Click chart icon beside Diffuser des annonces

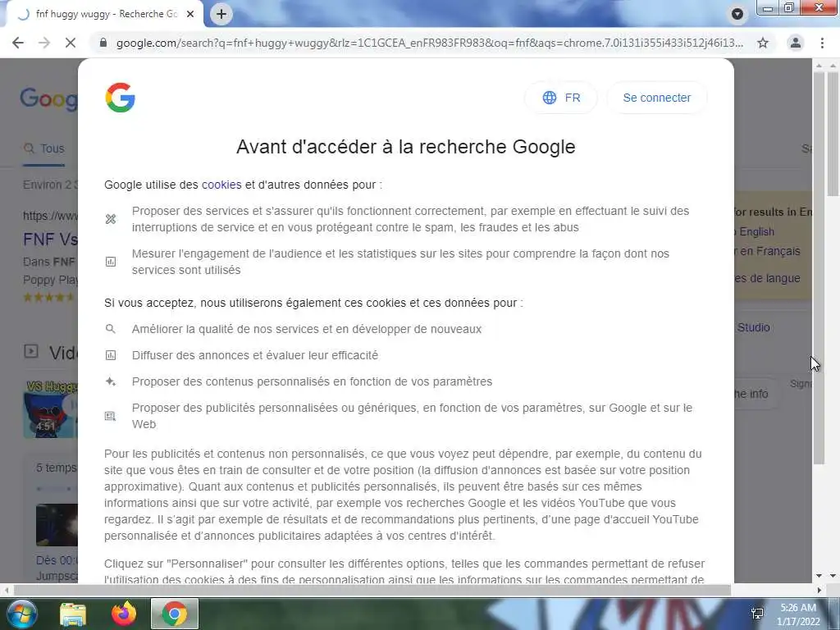pos(111,355)
